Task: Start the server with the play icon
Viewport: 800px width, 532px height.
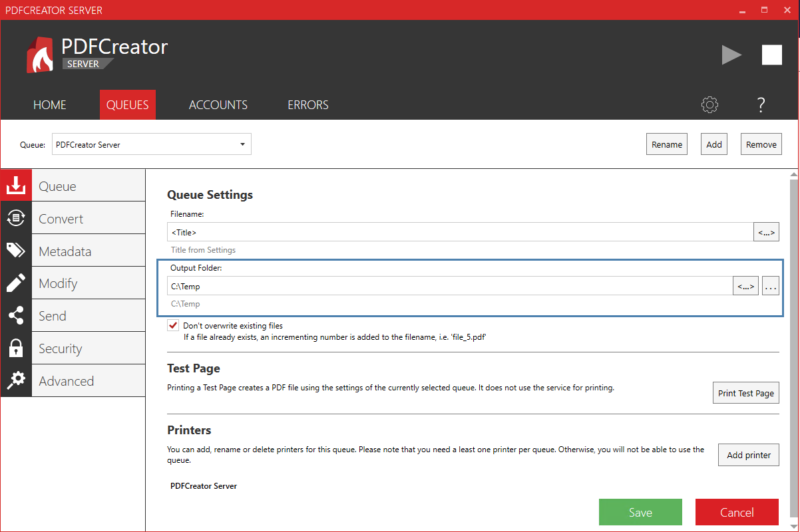Action: (732, 55)
